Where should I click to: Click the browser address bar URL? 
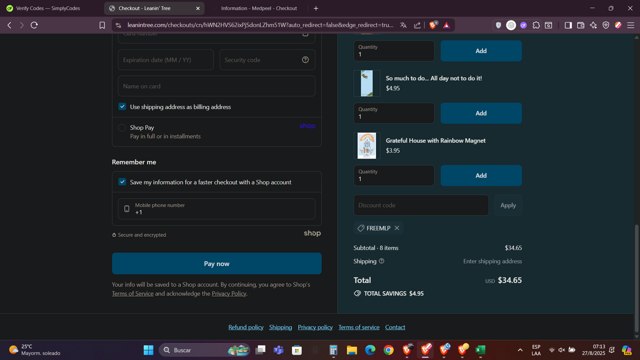pyautogui.click(x=260, y=25)
